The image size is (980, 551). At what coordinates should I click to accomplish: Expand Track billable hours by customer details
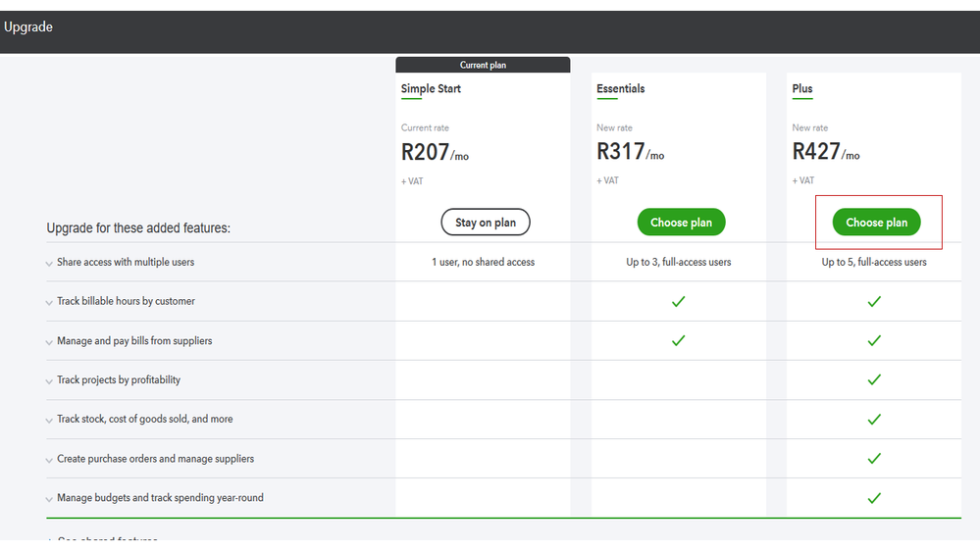(50, 303)
